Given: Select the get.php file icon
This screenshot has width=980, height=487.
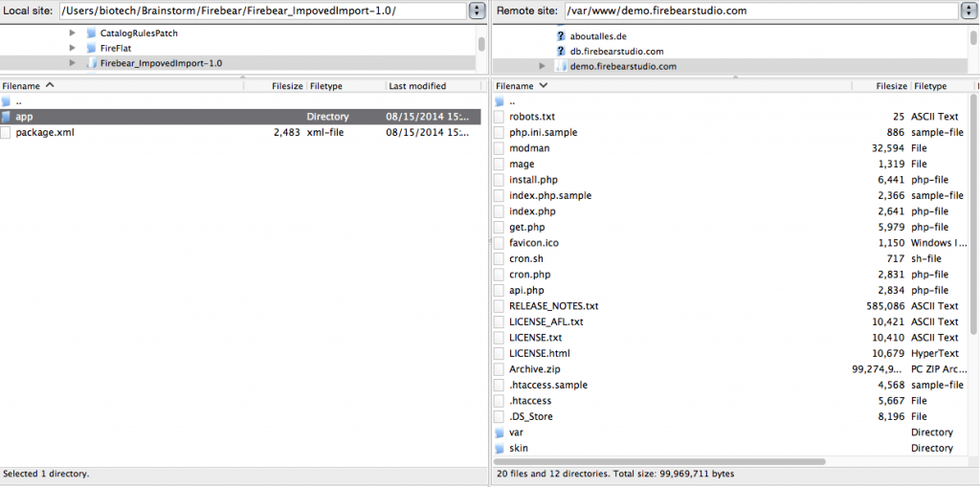Looking at the screenshot, I should [x=499, y=227].
